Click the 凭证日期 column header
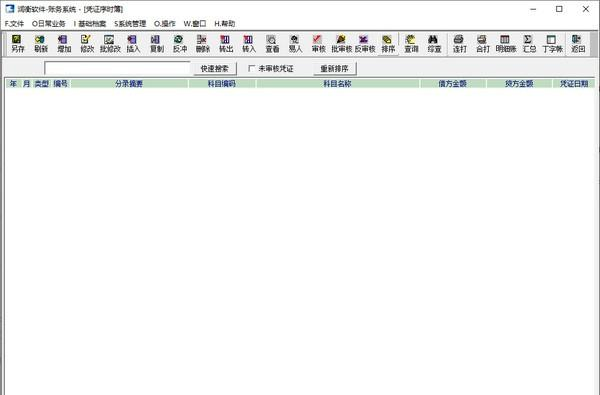 [x=574, y=83]
